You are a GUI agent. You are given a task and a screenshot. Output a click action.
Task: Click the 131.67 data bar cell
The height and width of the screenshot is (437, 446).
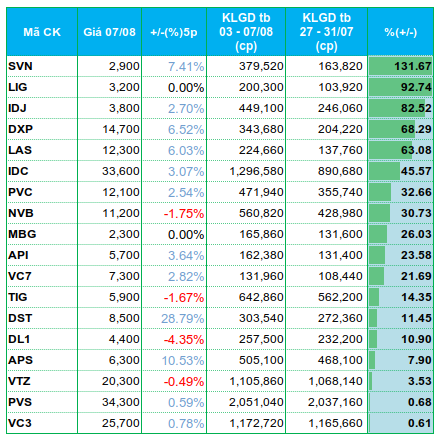pyautogui.click(x=400, y=66)
